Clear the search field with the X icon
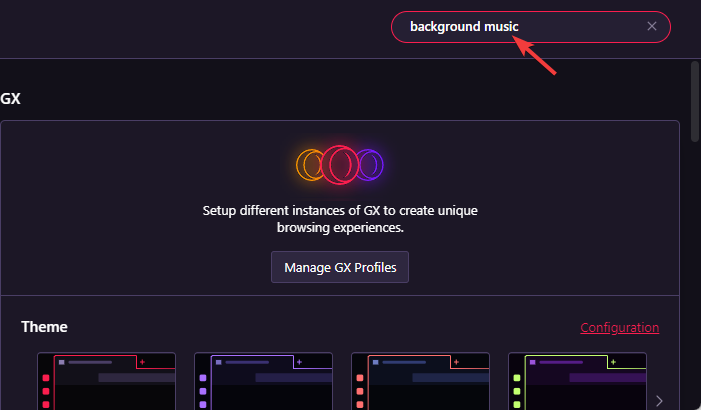Viewport: 701px width, 410px height. pos(652,26)
